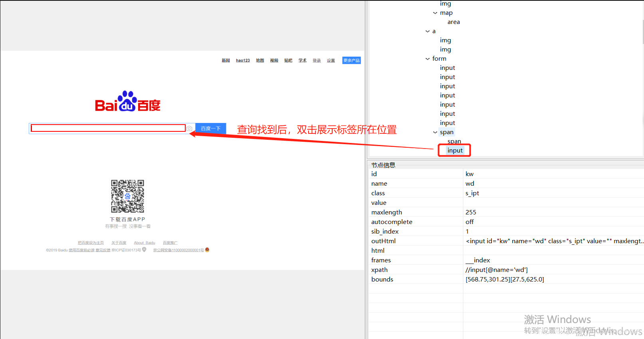The height and width of the screenshot is (339, 644).
Task: Collapse the form tree node
Action: click(428, 59)
